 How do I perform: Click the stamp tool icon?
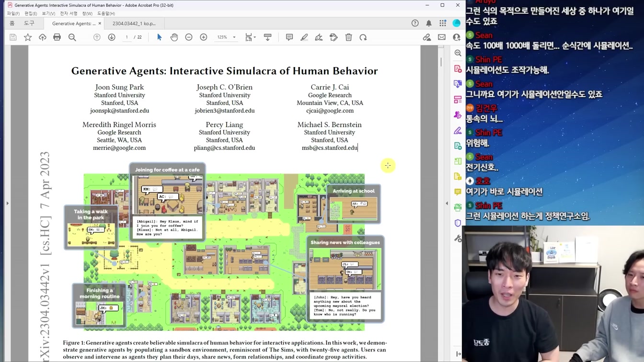click(x=334, y=37)
